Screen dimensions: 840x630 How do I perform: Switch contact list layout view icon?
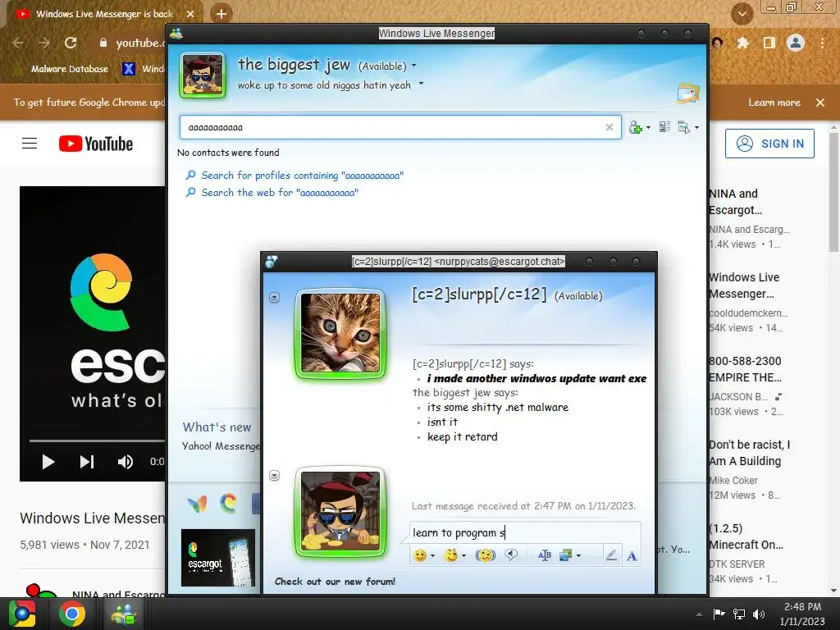pos(664,127)
